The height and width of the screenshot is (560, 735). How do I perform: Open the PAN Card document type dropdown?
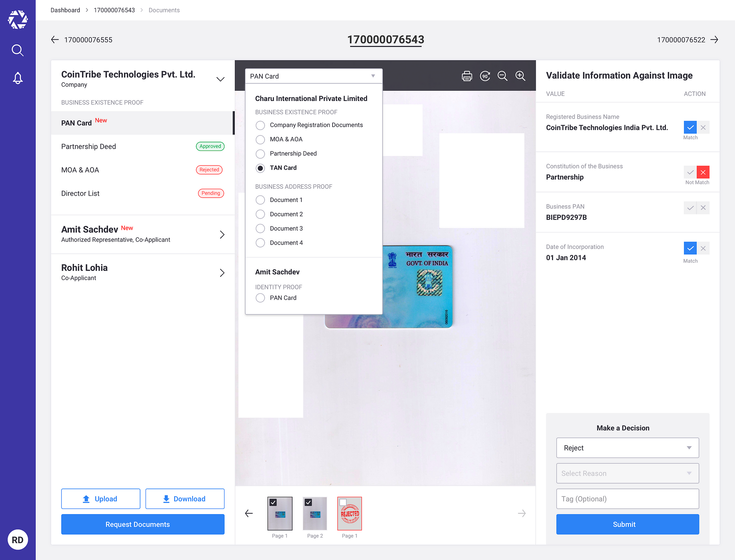(x=314, y=76)
